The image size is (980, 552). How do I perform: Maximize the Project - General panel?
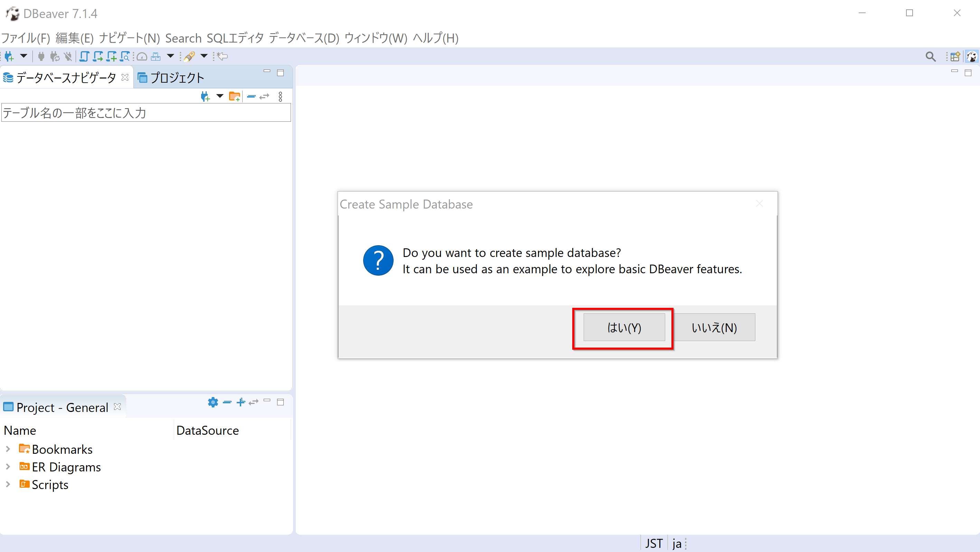pyautogui.click(x=280, y=402)
